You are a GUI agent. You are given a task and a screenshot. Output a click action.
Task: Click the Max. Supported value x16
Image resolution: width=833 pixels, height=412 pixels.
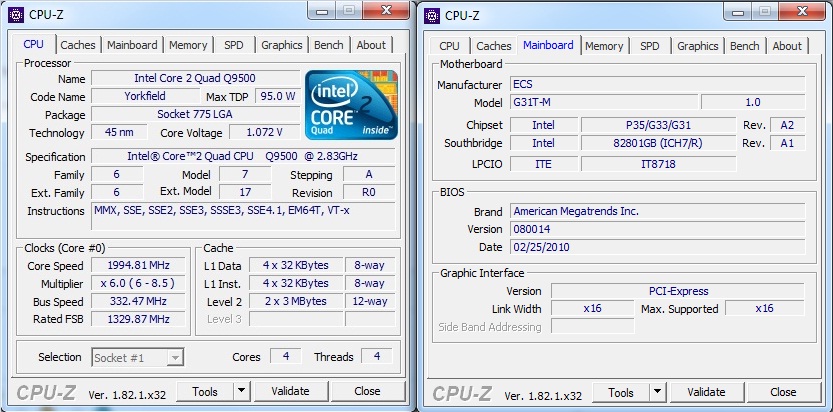click(765, 308)
